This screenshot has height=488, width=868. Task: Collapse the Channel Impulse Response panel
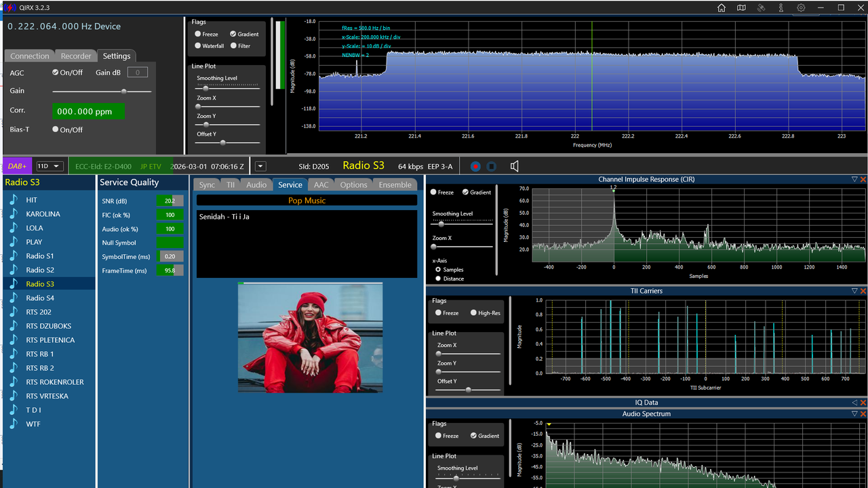[x=854, y=180]
